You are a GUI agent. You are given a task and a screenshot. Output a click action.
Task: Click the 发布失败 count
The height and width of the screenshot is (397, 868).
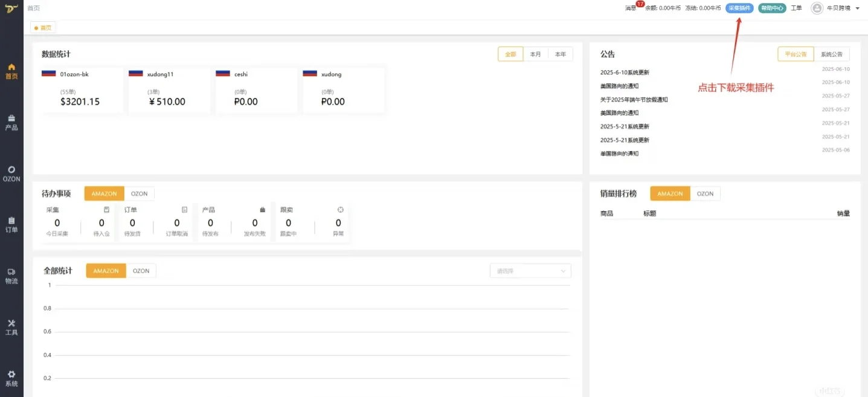tap(255, 223)
